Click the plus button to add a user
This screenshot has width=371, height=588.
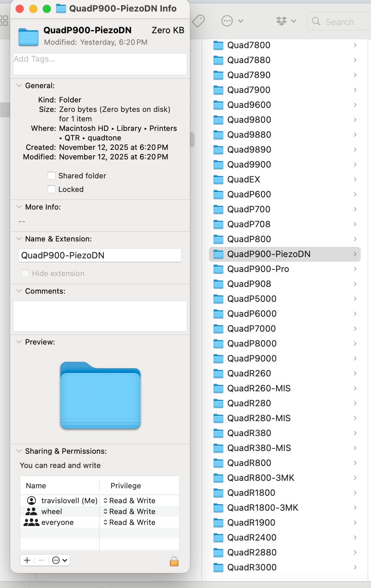click(x=27, y=560)
